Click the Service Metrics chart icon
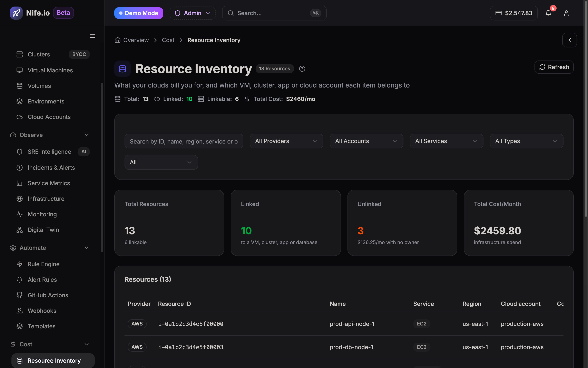 [x=20, y=183]
